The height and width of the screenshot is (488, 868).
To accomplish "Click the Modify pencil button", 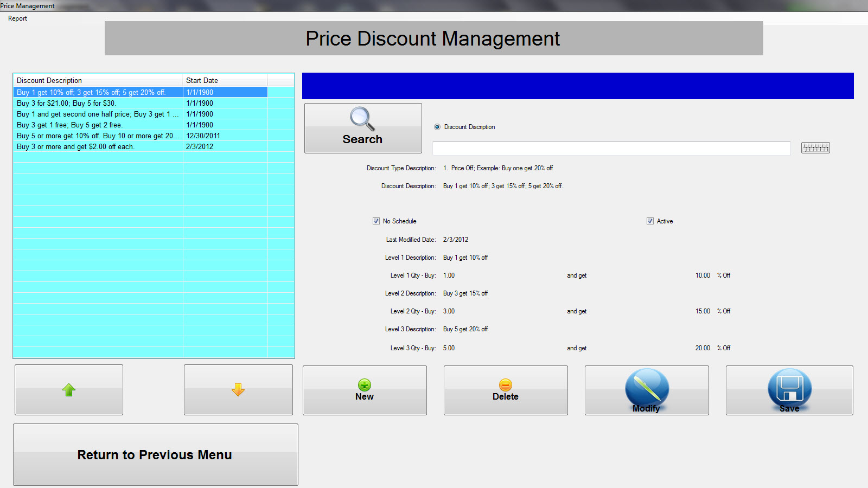I will 647,390.
